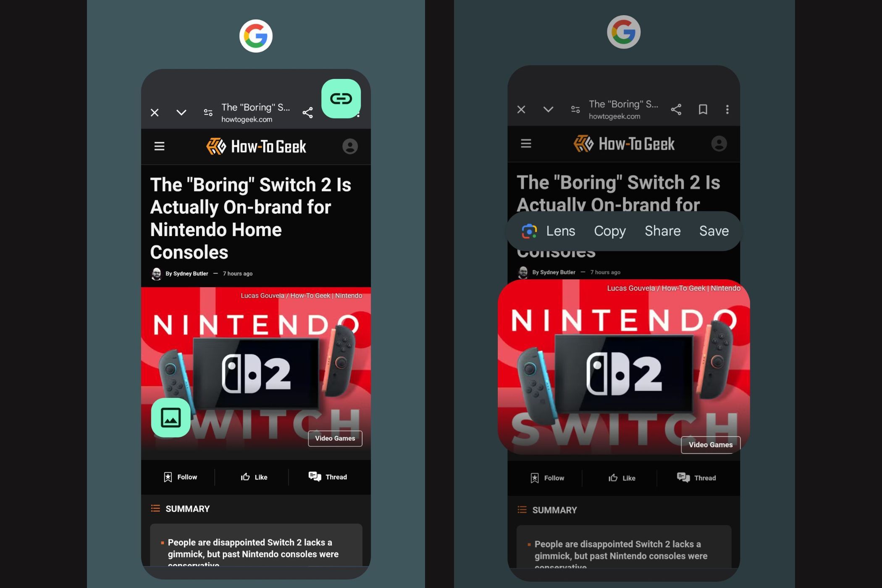This screenshot has width=882, height=588.
Task: Click the Thread button on article
Action: (329, 476)
